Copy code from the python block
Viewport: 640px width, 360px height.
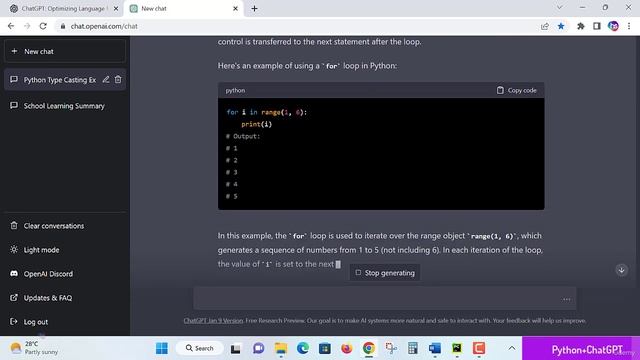coord(516,90)
